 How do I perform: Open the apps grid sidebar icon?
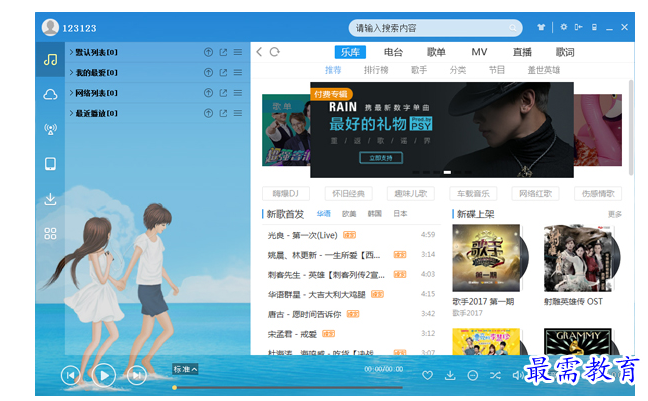50,234
